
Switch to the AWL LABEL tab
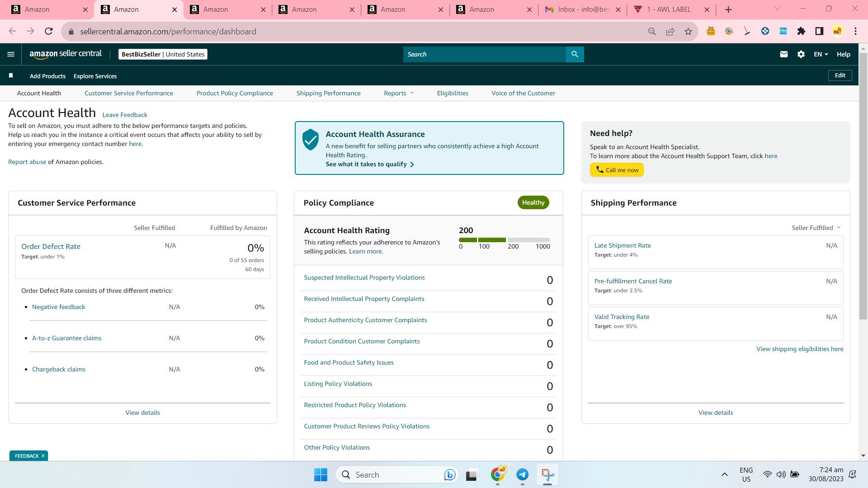(671, 9)
